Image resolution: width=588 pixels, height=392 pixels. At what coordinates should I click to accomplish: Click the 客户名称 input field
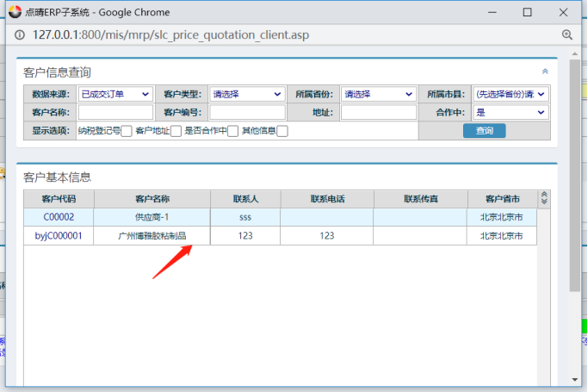coord(115,112)
